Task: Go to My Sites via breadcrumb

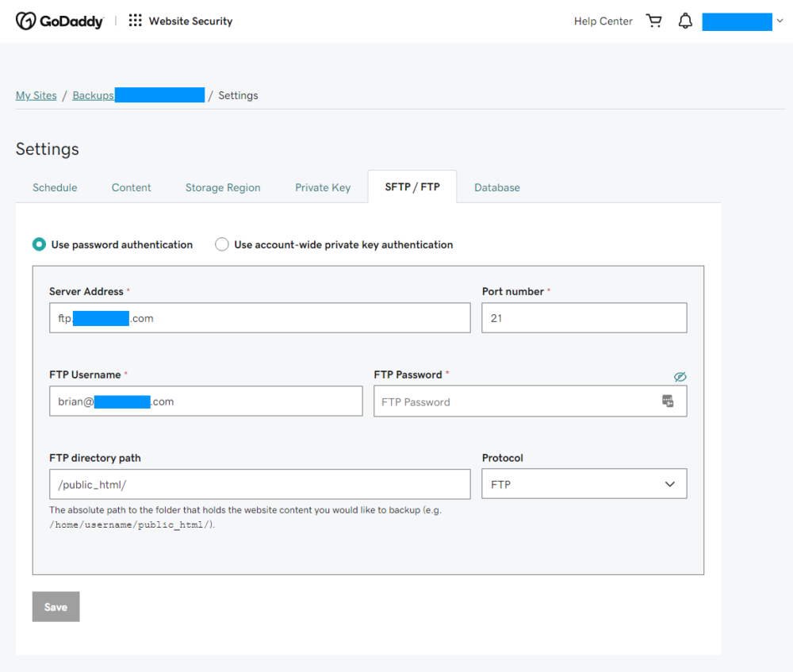Action: 36,94
